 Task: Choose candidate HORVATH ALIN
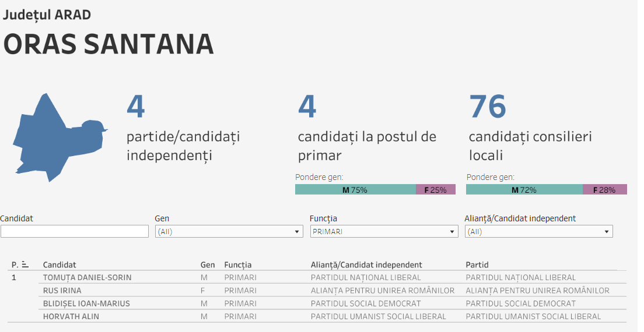pos(71,316)
